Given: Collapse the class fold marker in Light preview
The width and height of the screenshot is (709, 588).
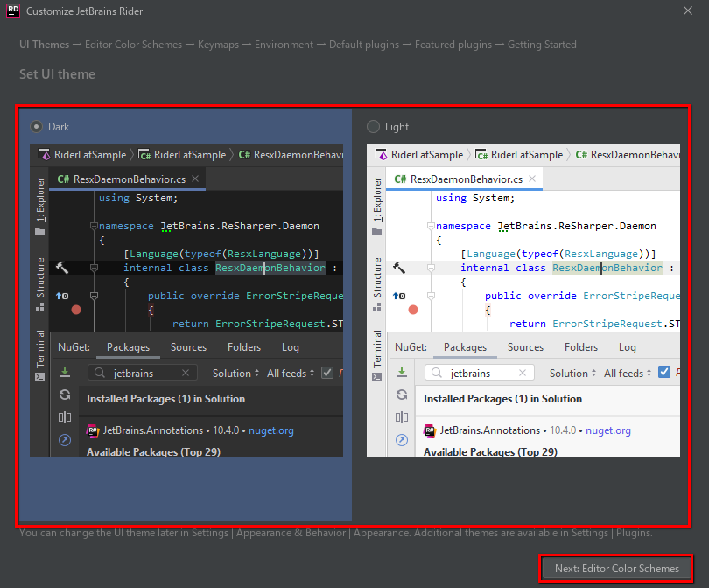Looking at the screenshot, I should click(x=431, y=268).
